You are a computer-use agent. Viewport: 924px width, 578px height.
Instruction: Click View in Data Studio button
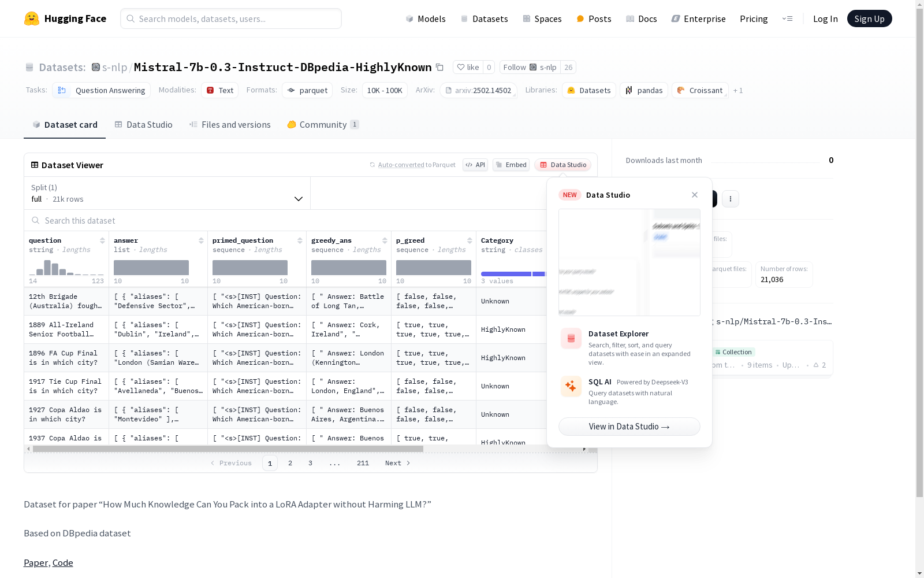(x=629, y=427)
